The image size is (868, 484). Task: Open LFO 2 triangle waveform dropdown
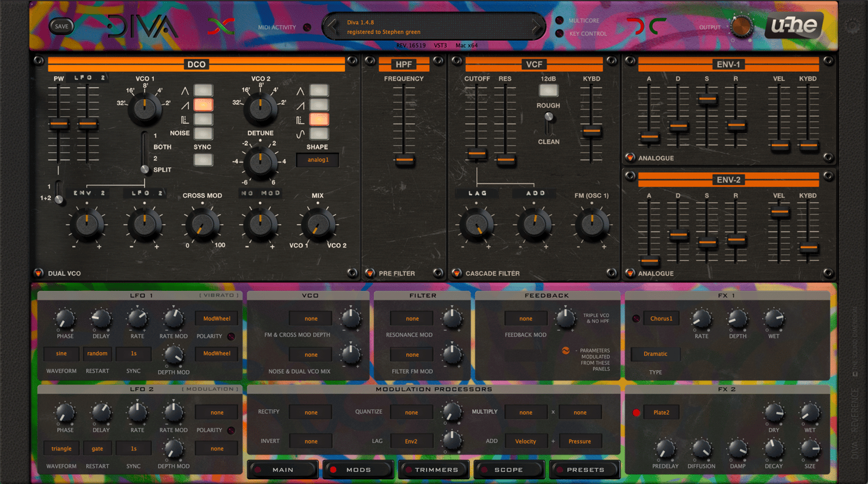(x=61, y=448)
